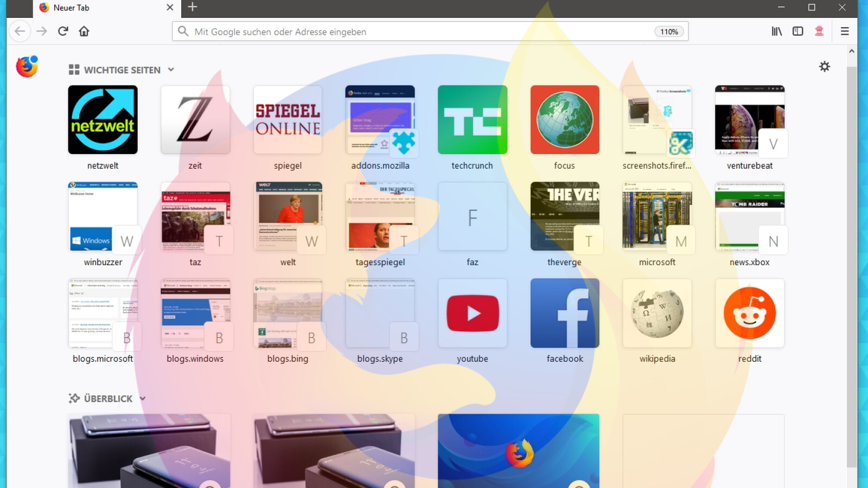The height and width of the screenshot is (488, 868).
Task: Open the netzwelt tile
Action: (103, 120)
